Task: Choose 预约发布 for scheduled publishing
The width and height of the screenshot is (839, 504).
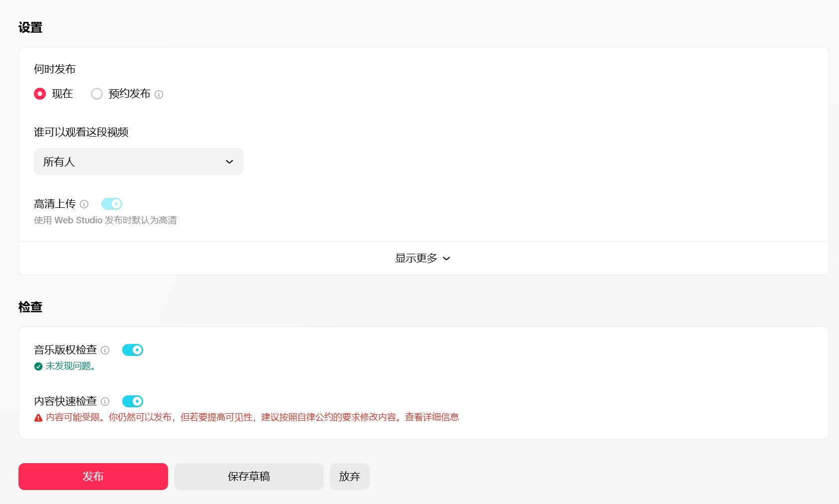Action: click(96, 94)
